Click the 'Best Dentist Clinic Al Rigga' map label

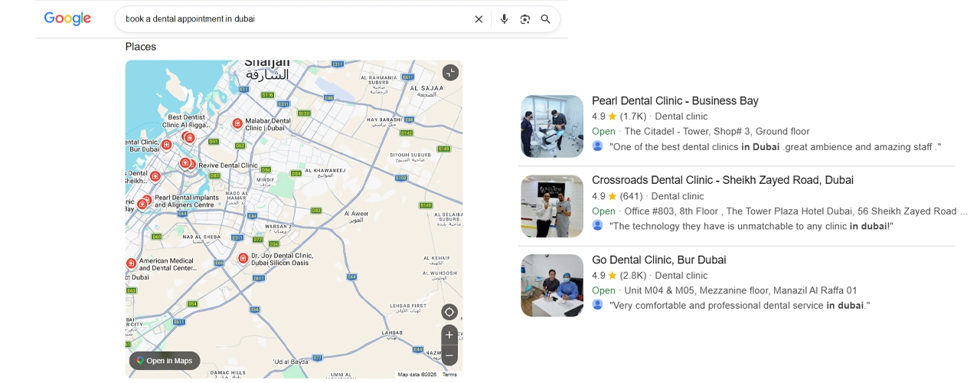[x=187, y=121]
